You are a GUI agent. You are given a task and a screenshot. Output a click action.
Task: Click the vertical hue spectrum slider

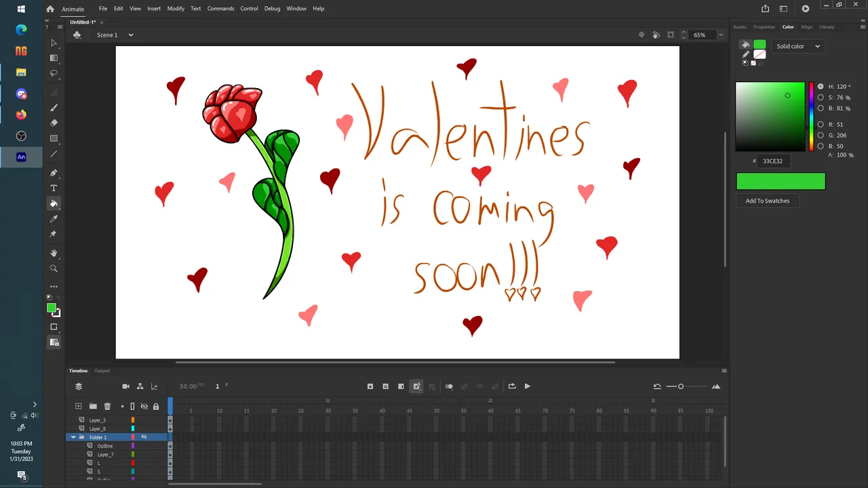tap(811, 117)
